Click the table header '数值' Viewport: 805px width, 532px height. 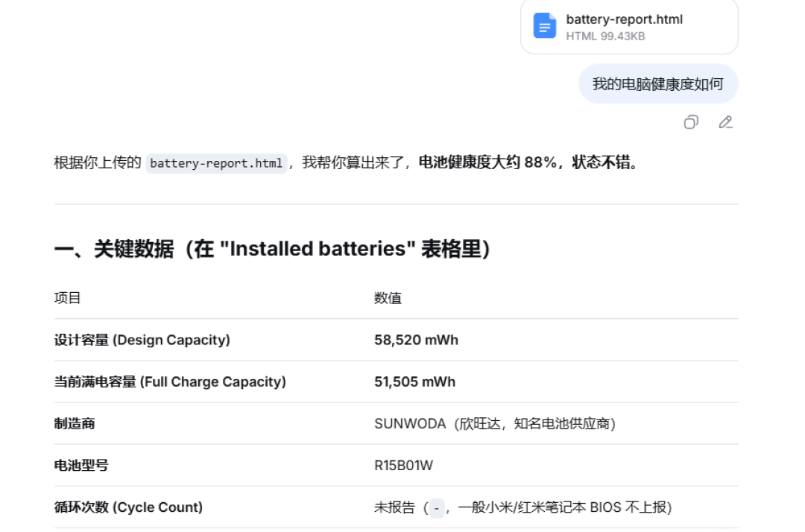388,297
